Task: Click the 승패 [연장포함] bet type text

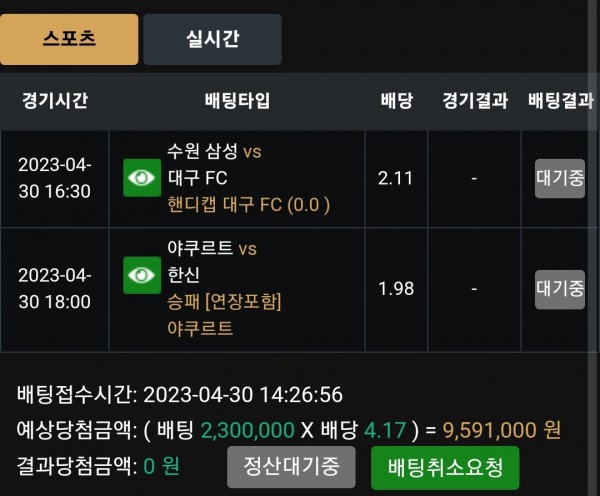Action: 224,302
